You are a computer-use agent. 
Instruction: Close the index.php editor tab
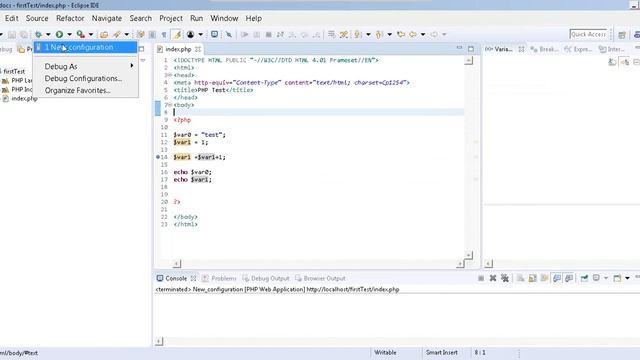[x=198, y=49]
